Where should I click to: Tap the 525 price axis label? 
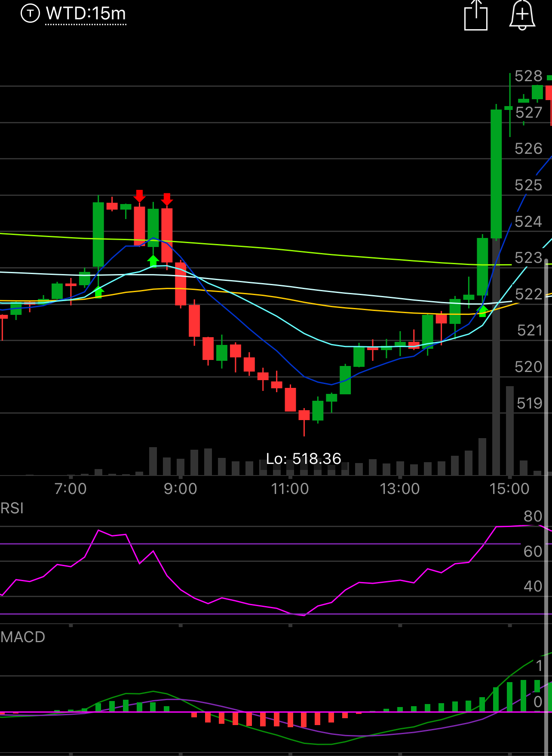point(528,185)
